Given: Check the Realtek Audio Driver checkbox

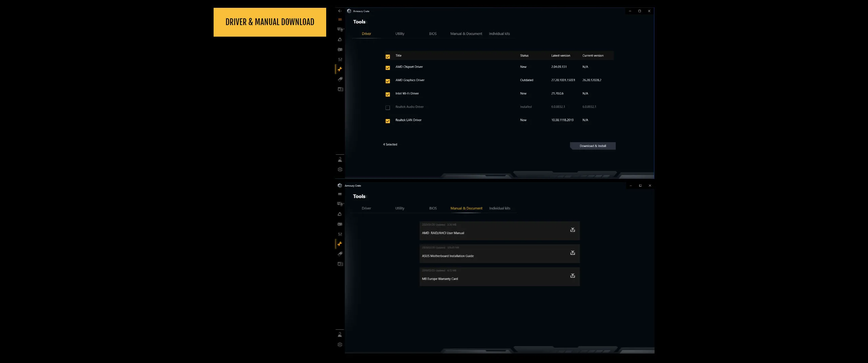Looking at the screenshot, I should pos(388,108).
